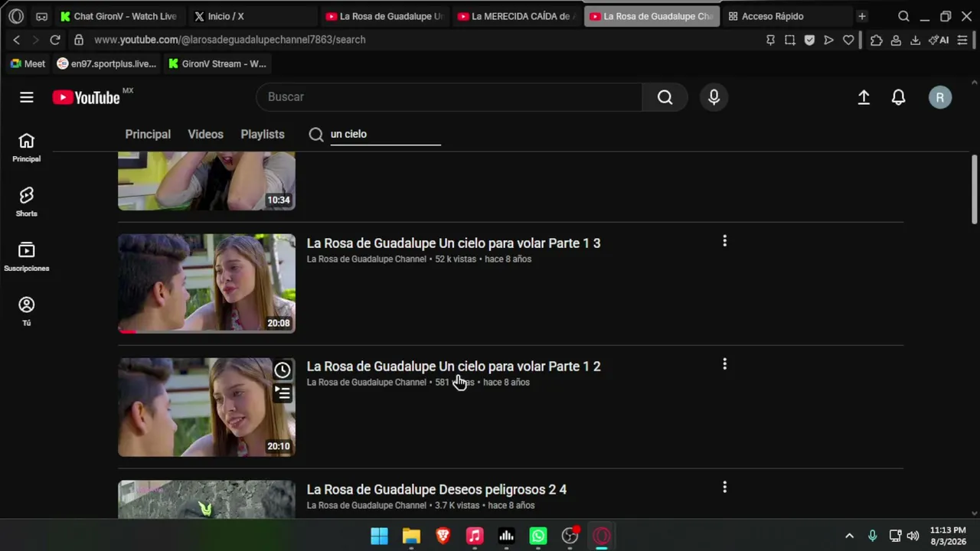Switch to the Videos channel tab
Screen dimensions: 980x551
coord(206,134)
